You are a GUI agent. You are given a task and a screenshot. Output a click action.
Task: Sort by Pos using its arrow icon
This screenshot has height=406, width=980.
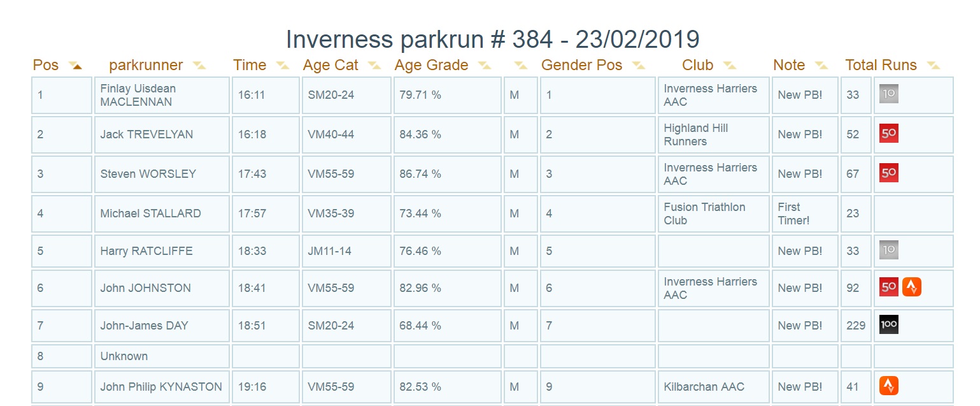(76, 66)
